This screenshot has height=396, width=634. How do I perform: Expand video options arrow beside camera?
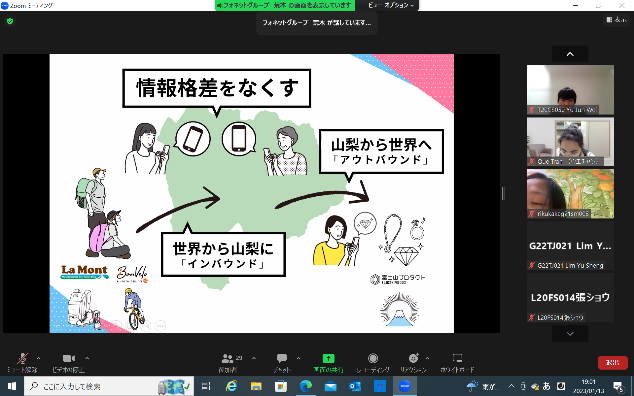[x=87, y=358]
